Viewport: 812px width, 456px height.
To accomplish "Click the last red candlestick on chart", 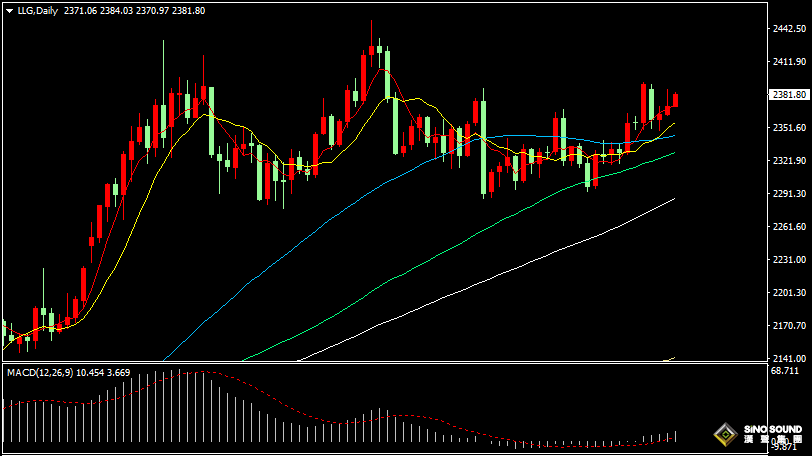I will pos(677,100).
